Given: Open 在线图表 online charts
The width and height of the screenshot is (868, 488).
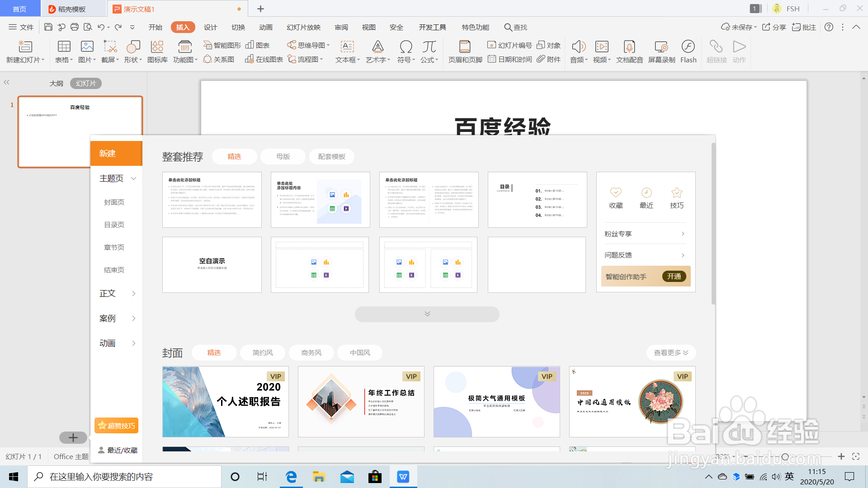Looking at the screenshot, I should click(x=264, y=59).
